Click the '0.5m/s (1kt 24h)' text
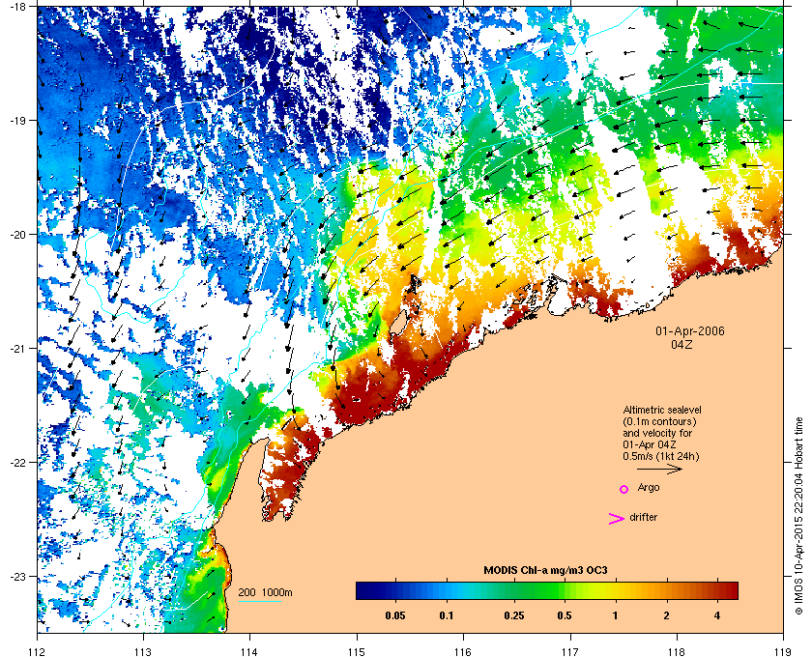Image resolution: width=812 pixels, height=657 pixels. click(x=661, y=456)
